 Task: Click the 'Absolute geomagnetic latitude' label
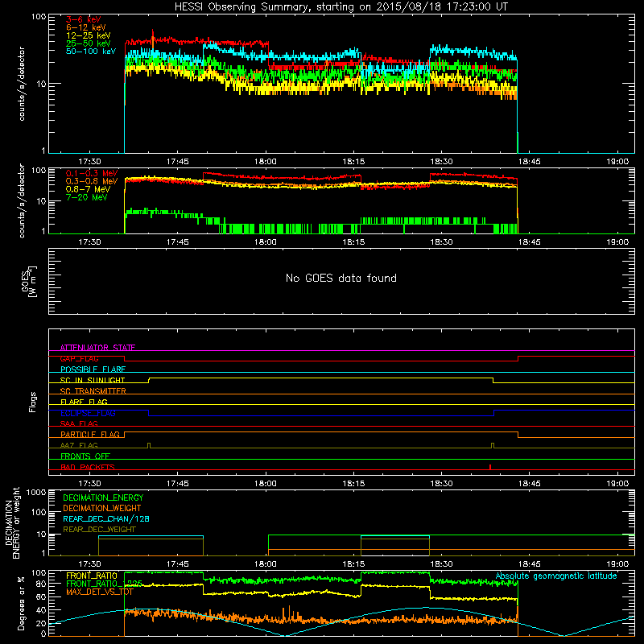(x=556, y=576)
